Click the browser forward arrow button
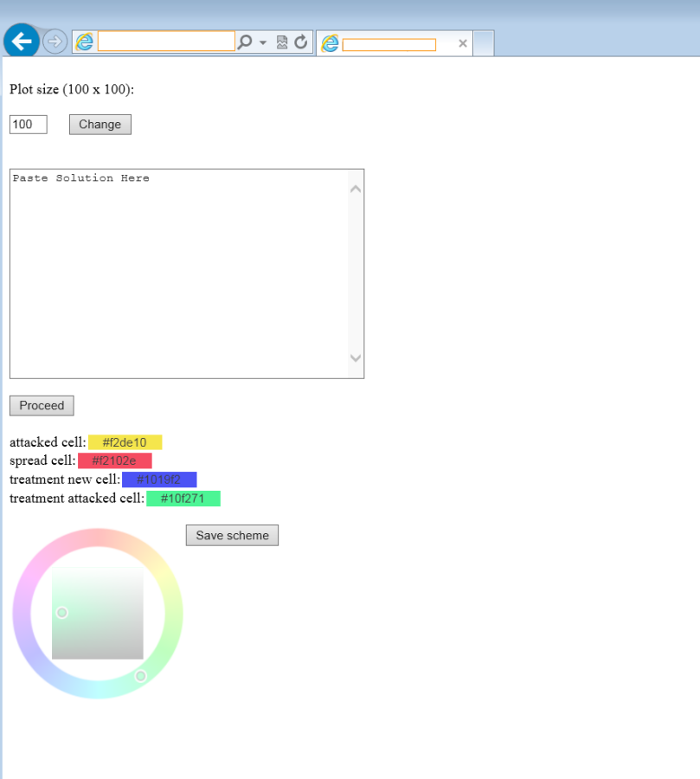Viewport: 700px width, 779px height. pyautogui.click(x=55, y=42)
